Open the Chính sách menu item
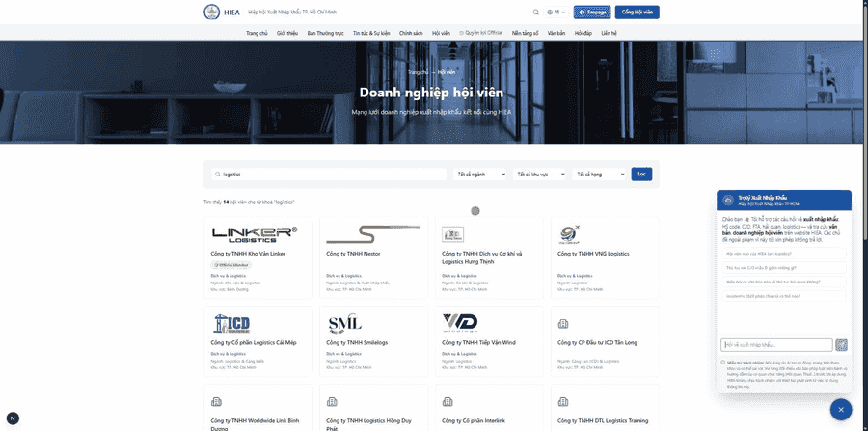Screen dimensions: 868x431 tap(411, 33)
